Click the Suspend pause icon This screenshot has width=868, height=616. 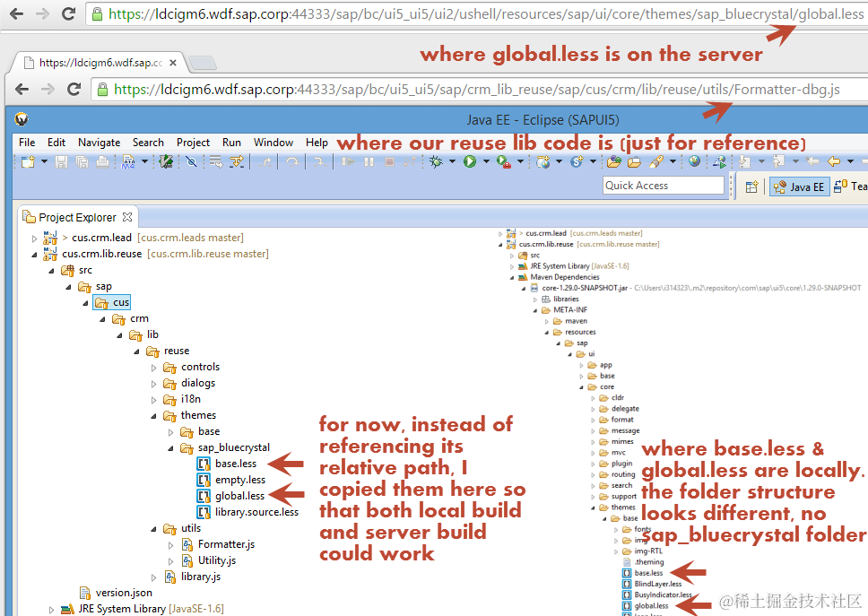(369, 161)
